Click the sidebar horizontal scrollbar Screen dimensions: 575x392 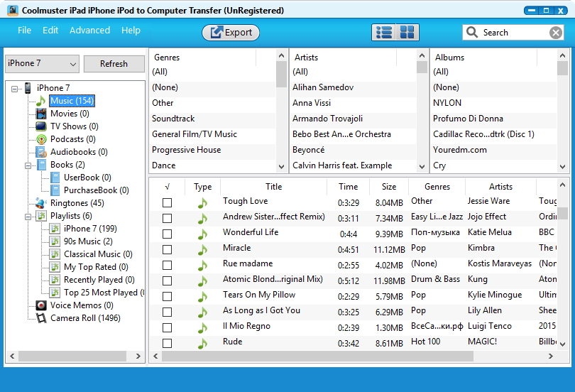(71, 356)
